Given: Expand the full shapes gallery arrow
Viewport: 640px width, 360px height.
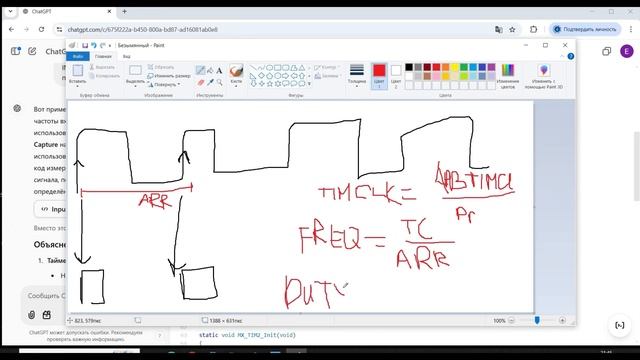Looking at the screenshot, I should tap(309, 84).
